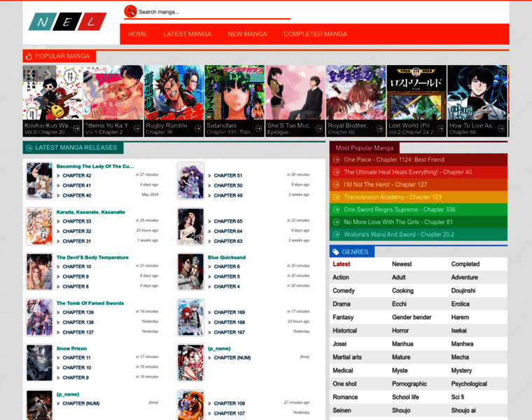Open Snow Prison title link

coord(71,349)
